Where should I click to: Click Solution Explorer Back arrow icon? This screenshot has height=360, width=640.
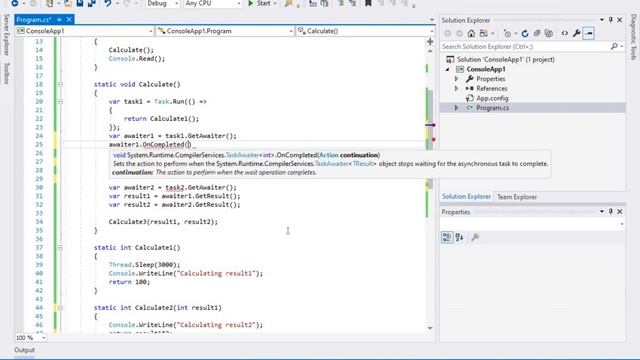click(448, 33)
